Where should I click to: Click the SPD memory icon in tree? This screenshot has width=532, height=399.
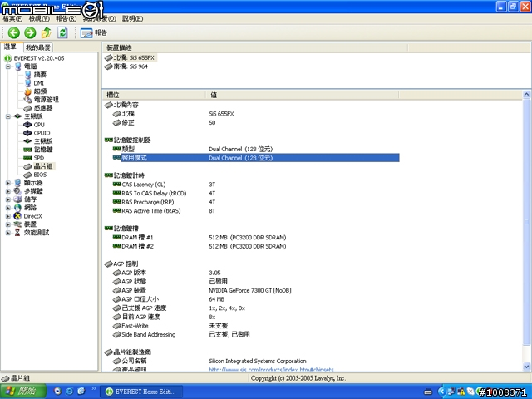click(27, 158)
